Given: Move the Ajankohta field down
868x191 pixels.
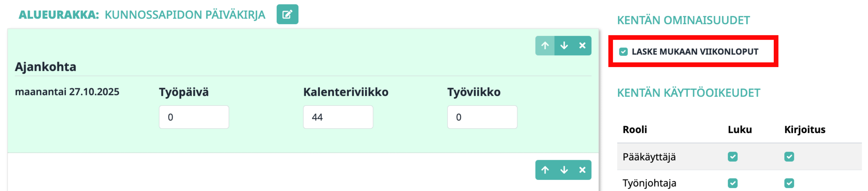Looking at the screenshot, I should [564, 45].
